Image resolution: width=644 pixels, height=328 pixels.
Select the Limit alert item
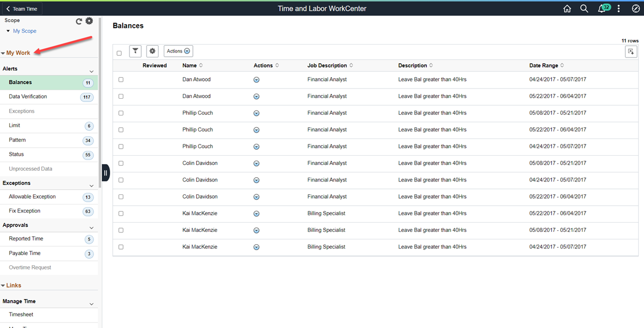coord(49,126)
